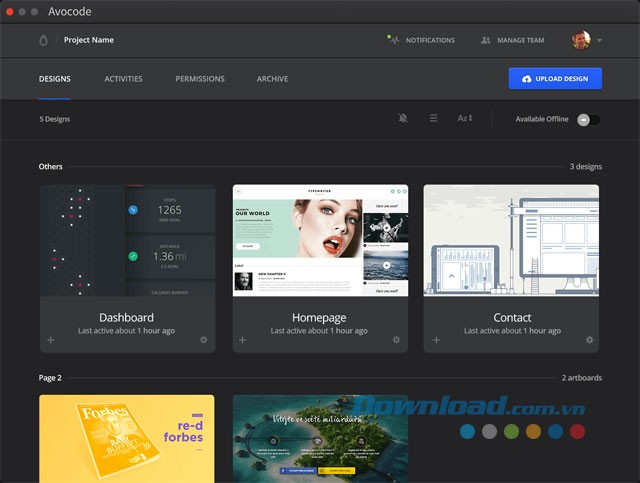640x483 pixels.
Task: Open the island artboard thumbnail
Action: click(320, 438)
